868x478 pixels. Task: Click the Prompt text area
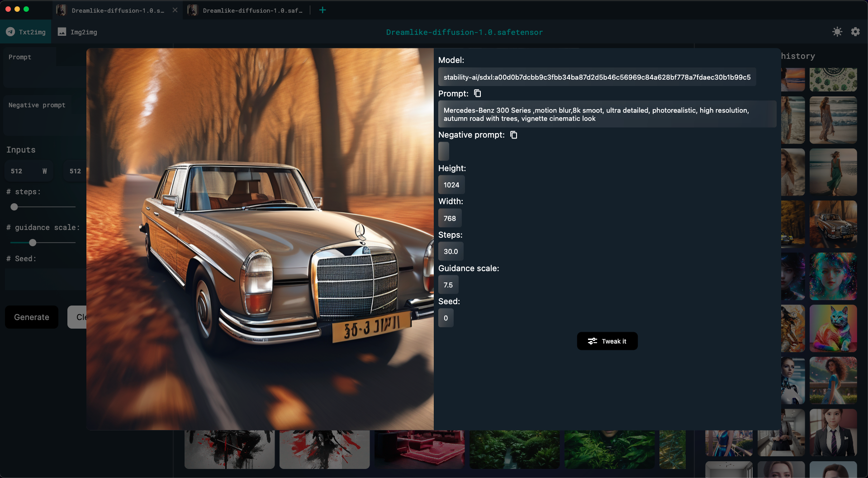tap(45, 68)
